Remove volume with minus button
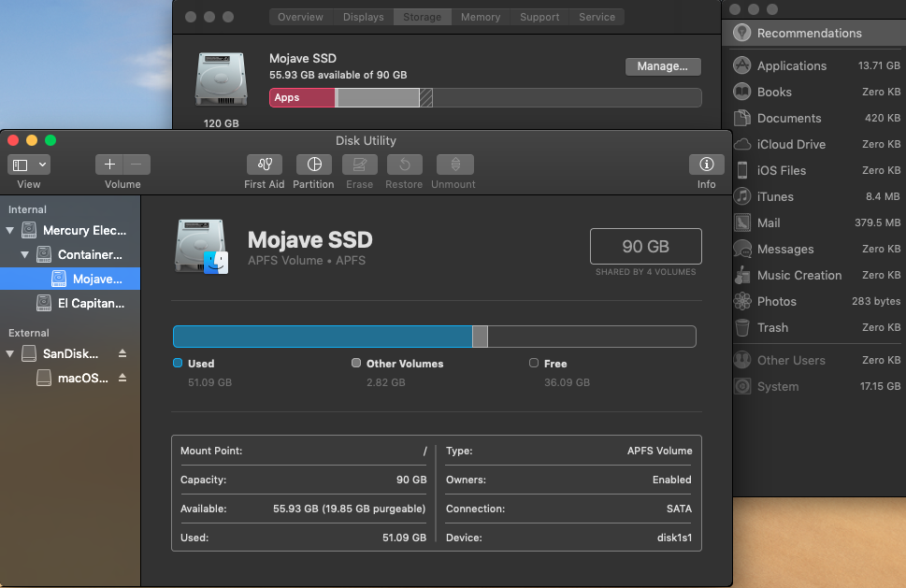 137,165
